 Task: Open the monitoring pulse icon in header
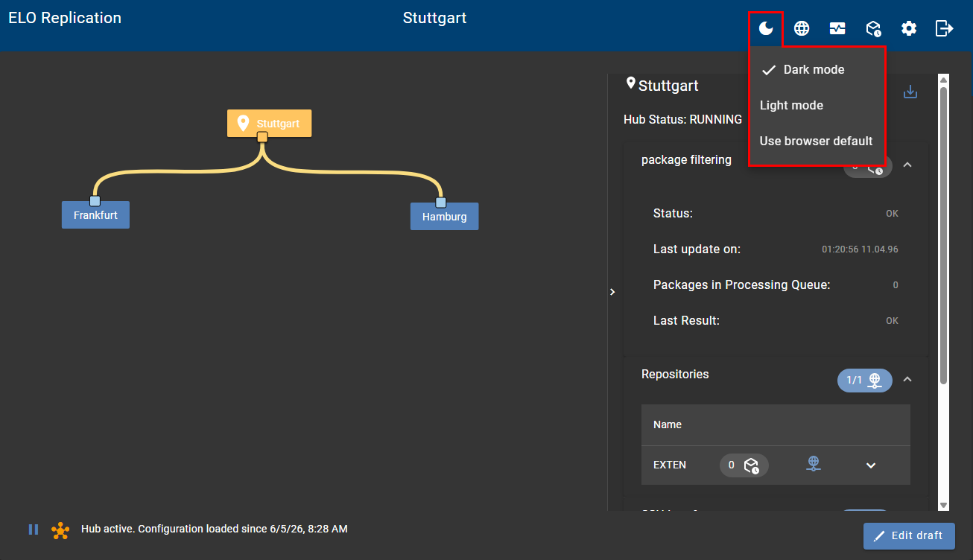(x=837, y=28)
